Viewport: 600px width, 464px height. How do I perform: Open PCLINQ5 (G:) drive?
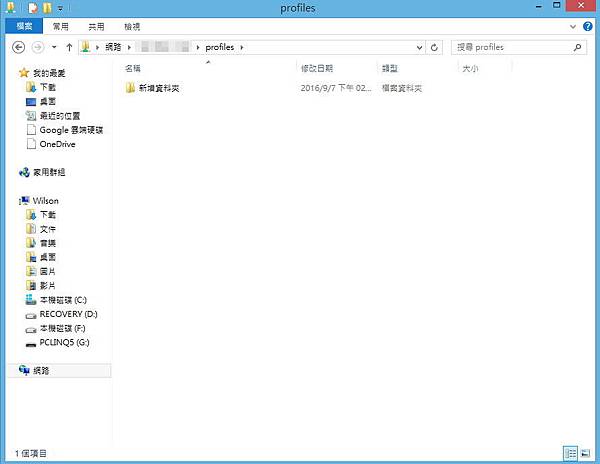[x=64, y=342]
